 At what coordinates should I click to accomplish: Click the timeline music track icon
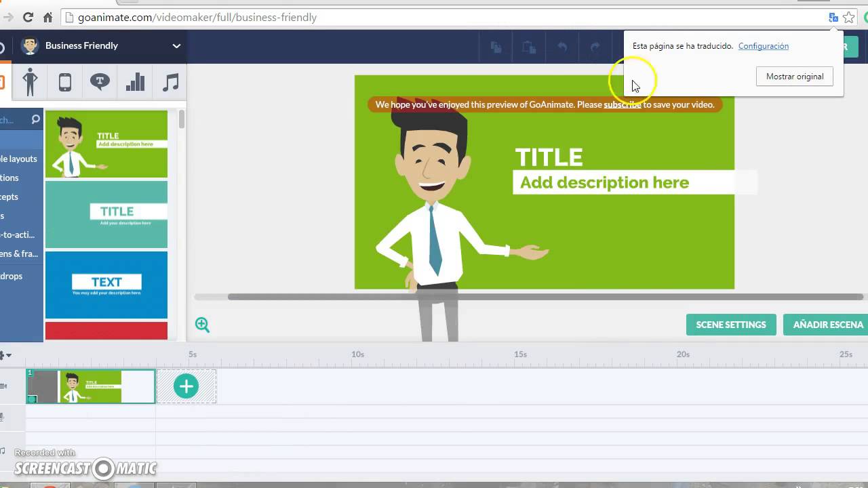click(x=3, y=451)
